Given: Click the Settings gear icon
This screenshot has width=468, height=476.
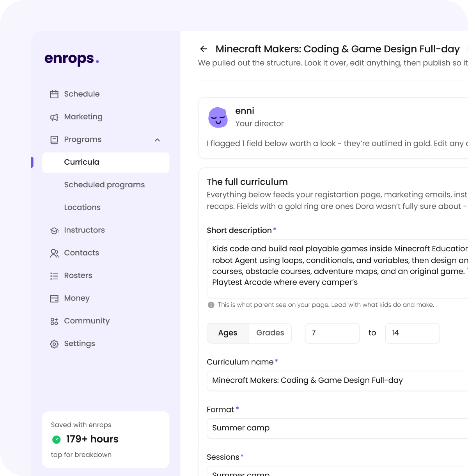Looking at the screenshot, I should 54,344.
